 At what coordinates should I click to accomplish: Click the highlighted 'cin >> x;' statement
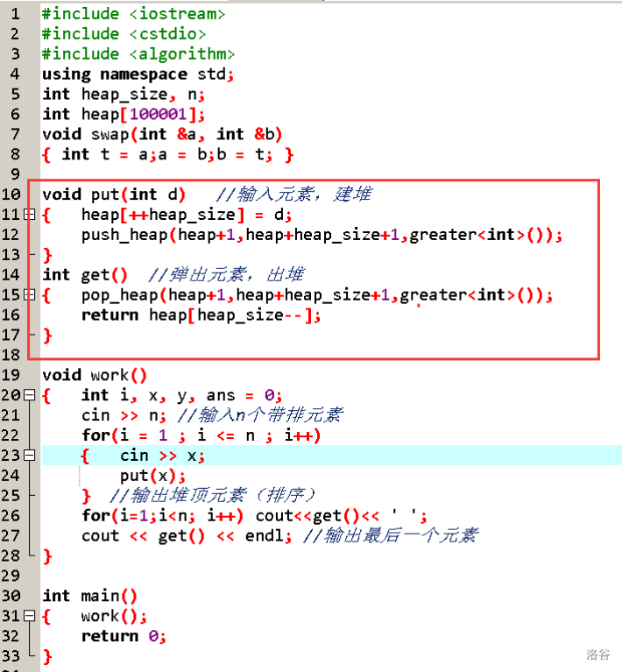click(162, 455)
